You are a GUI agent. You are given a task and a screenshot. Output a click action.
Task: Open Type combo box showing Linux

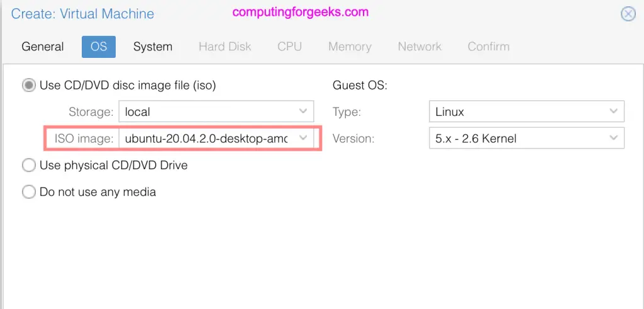pos(526,111)
